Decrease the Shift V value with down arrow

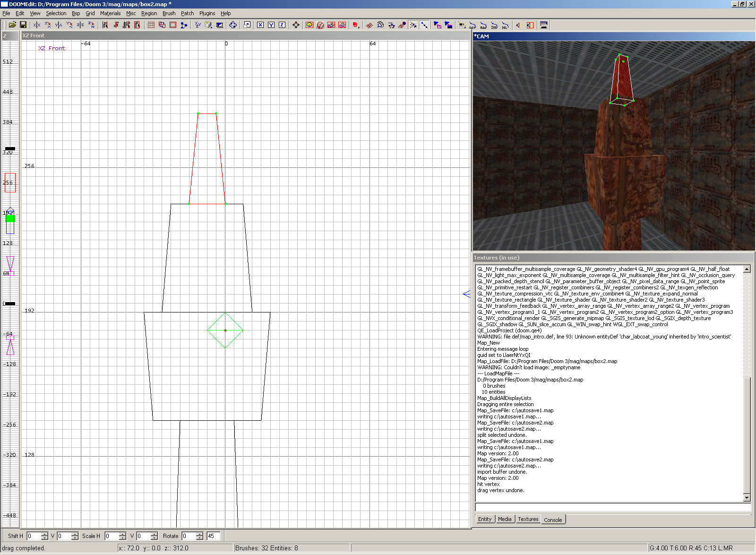click(x=75, y=538)
